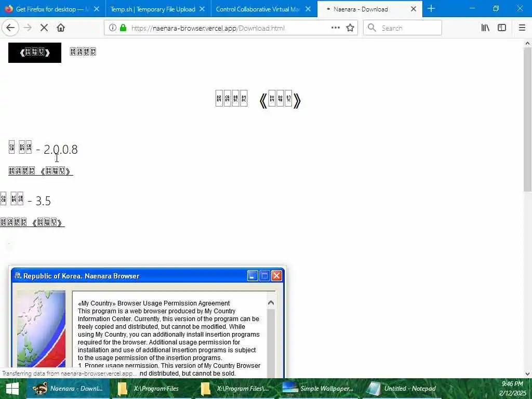Click the page title heading in center
Image resolution: width=532 pixels, height=399 pixels.
[258, 99]
